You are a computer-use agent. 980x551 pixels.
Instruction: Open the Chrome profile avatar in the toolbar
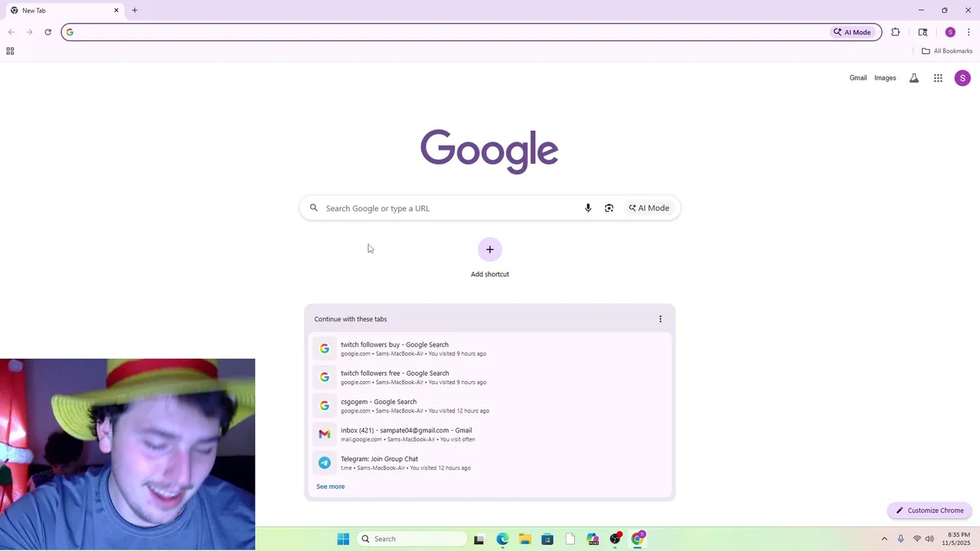tap(950, 32)
